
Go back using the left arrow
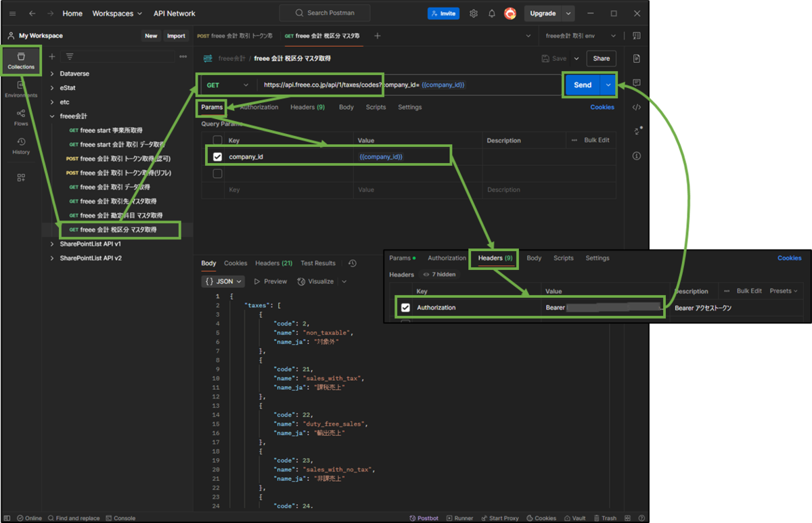32,14
